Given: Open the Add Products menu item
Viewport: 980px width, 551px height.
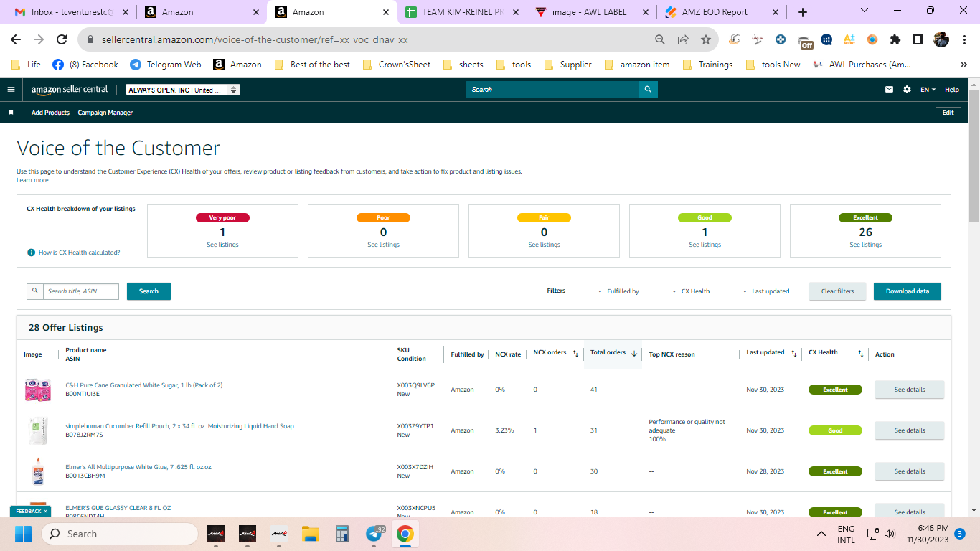Looking at the screenshot, I should click(50, 113).
